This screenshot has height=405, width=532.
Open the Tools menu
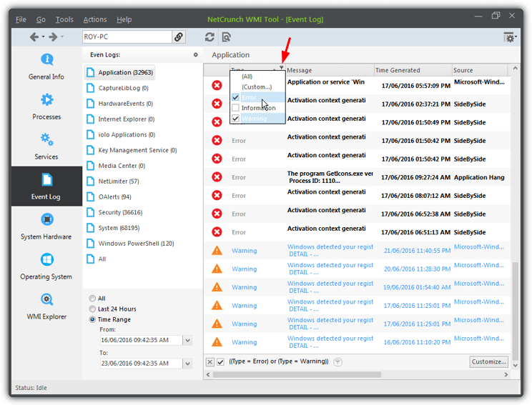pos(64,19)
